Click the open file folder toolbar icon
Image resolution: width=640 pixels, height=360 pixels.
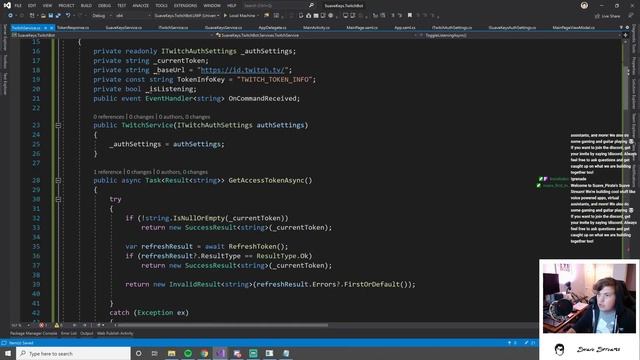(x=43, y=16)
